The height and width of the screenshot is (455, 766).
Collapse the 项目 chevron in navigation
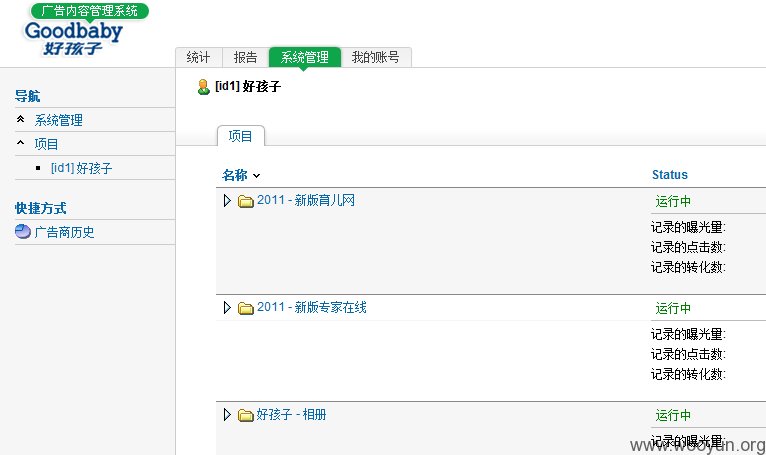click(21, 143)
